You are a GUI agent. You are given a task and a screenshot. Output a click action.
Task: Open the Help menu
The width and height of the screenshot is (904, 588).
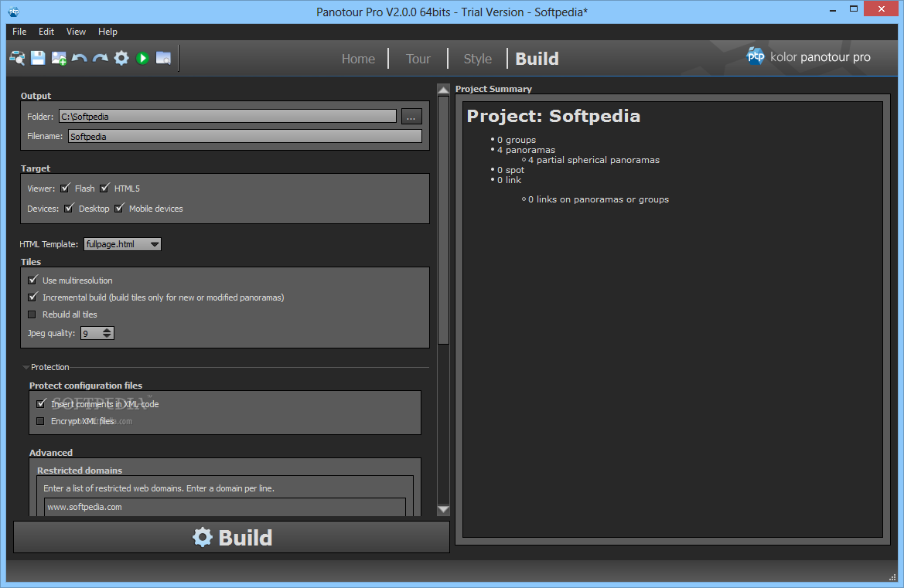coord(107,32)
